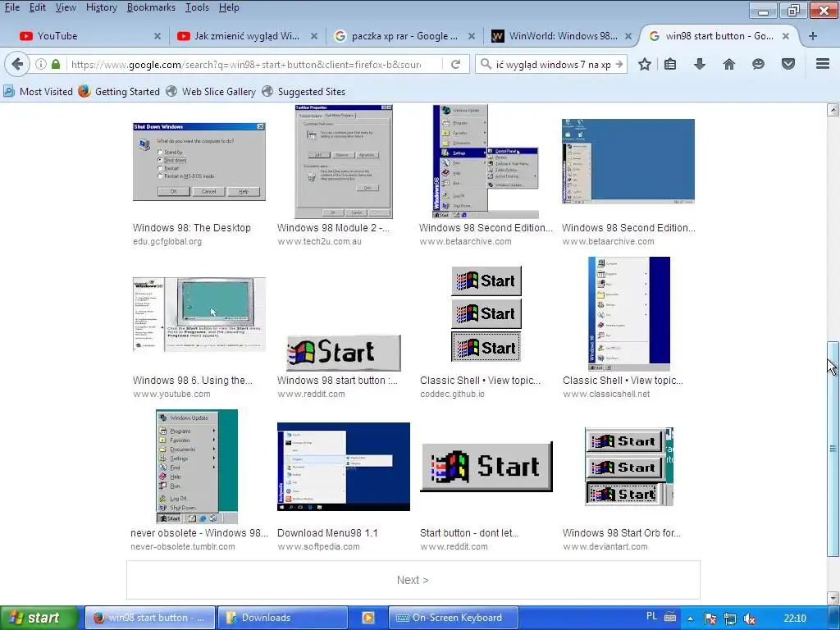
Task: Close the 'win98 start button' tab
Action: [x=785, y=36]
